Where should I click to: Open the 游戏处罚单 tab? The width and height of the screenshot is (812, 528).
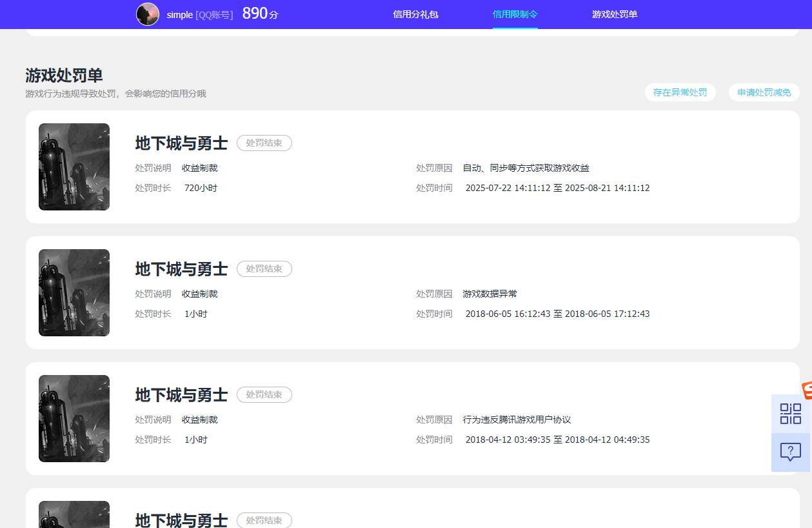coord(614,14)
